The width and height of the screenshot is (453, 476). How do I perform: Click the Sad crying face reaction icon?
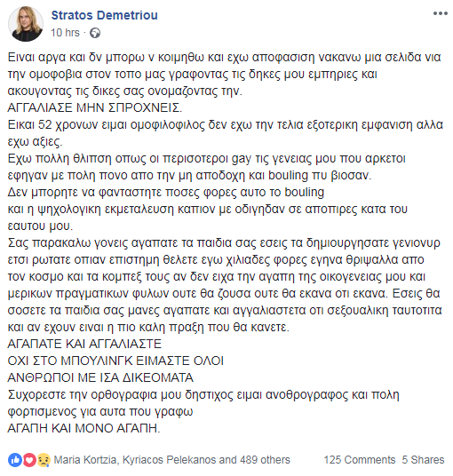tap(44, 460)
